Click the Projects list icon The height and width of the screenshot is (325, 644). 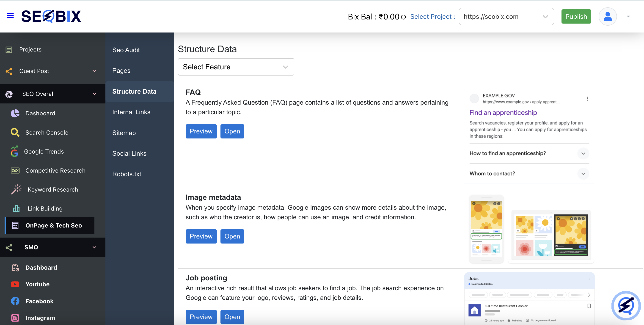9,50
